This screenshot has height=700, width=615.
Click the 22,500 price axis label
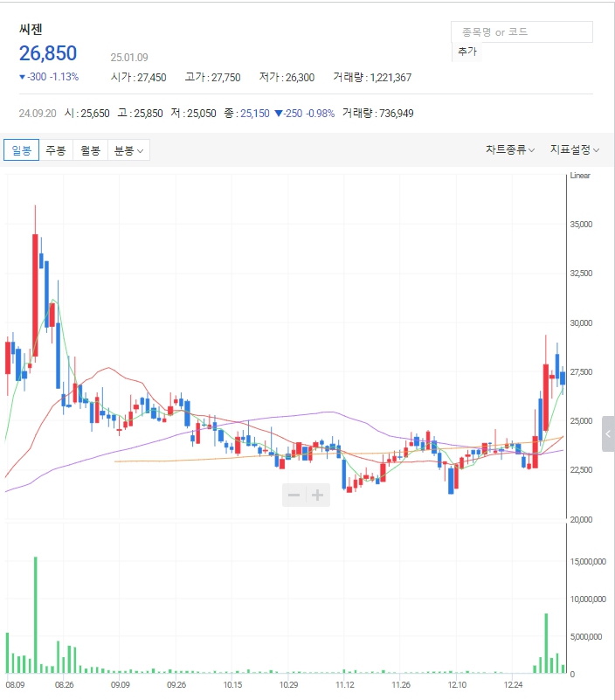[581, 469]
